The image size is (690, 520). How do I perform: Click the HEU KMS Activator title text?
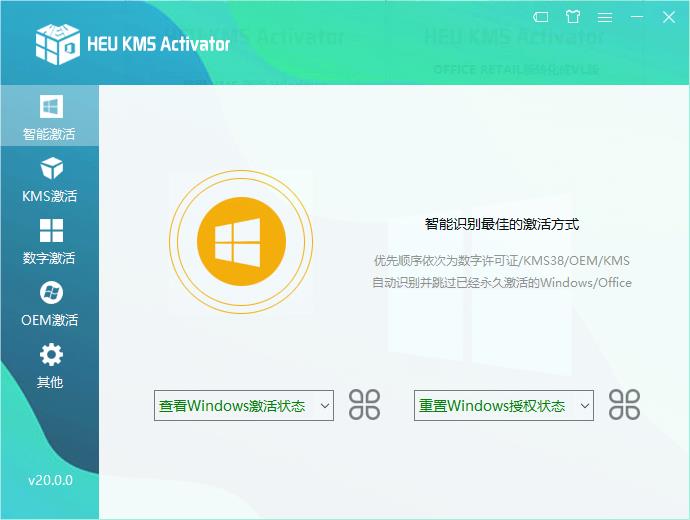pyautogui.click(x=158, y=44)
